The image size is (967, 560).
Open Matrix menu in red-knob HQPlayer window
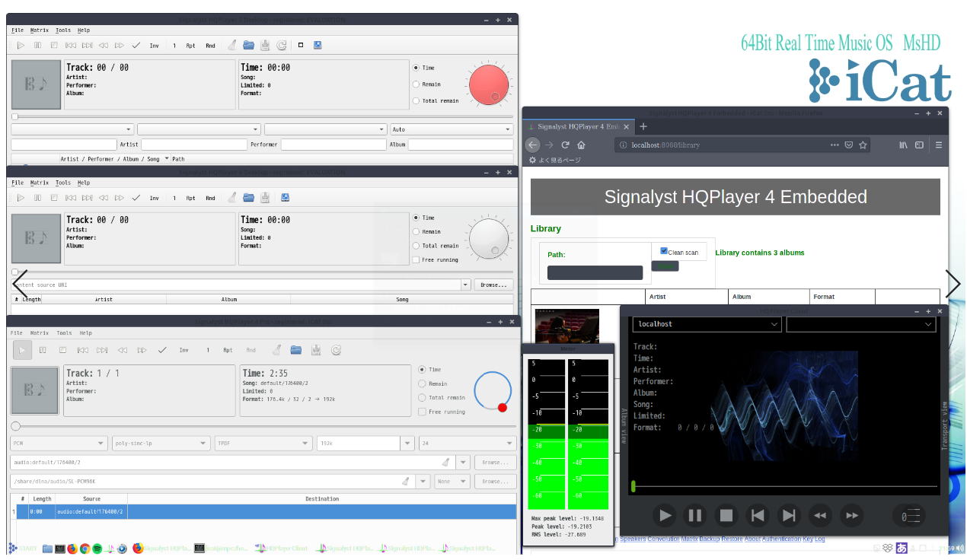[40, 30]
